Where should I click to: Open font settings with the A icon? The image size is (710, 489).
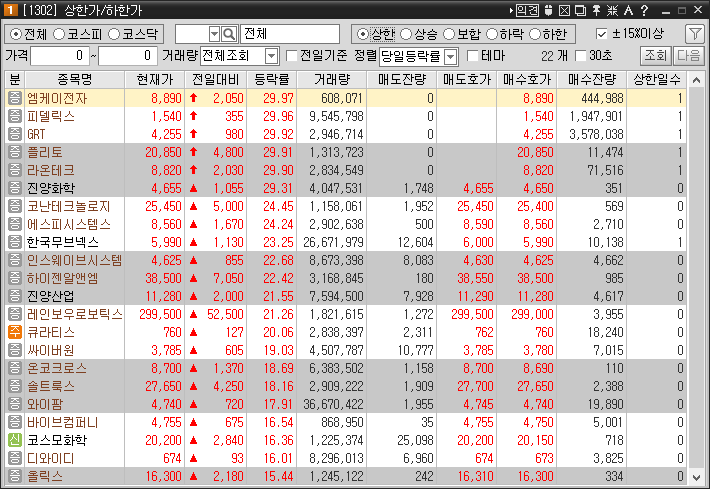pos(628,10)
